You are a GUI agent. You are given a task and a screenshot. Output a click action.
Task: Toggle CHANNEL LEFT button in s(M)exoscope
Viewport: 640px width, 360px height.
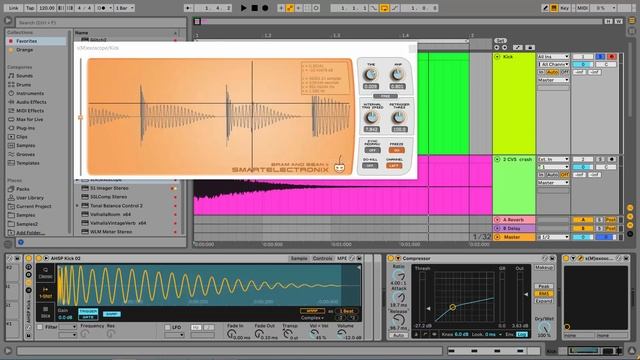click(x=394, y=166)
